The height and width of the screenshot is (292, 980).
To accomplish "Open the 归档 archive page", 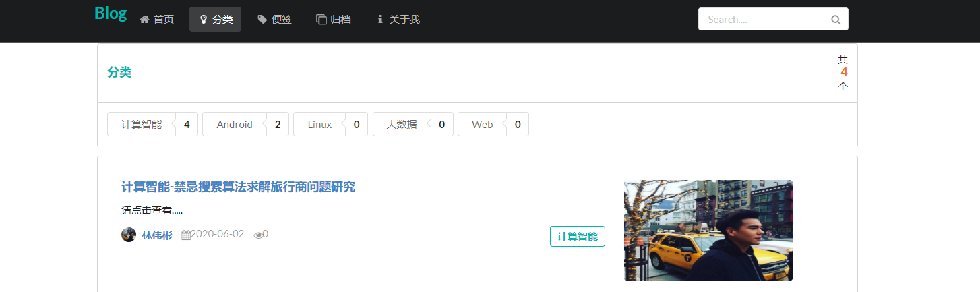I will [x=334, y=20].
